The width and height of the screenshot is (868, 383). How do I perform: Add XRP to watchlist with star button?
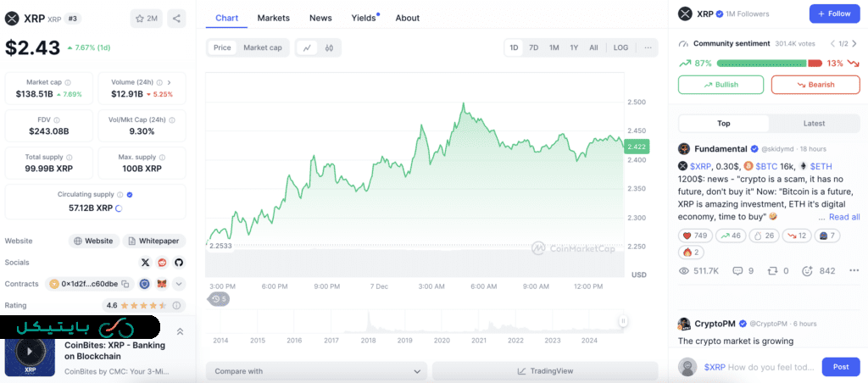click(147, 18)
